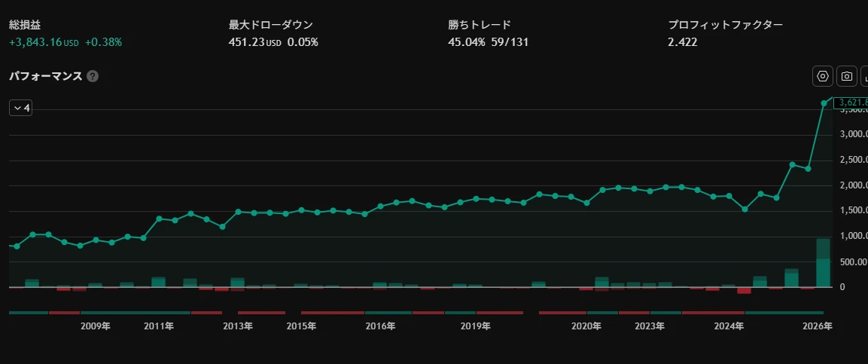The height and width of the screenshot is (364, 868).
Task: Open the hexagon chart settings icon
Action: pyautogui.click(x=823, y=76)
